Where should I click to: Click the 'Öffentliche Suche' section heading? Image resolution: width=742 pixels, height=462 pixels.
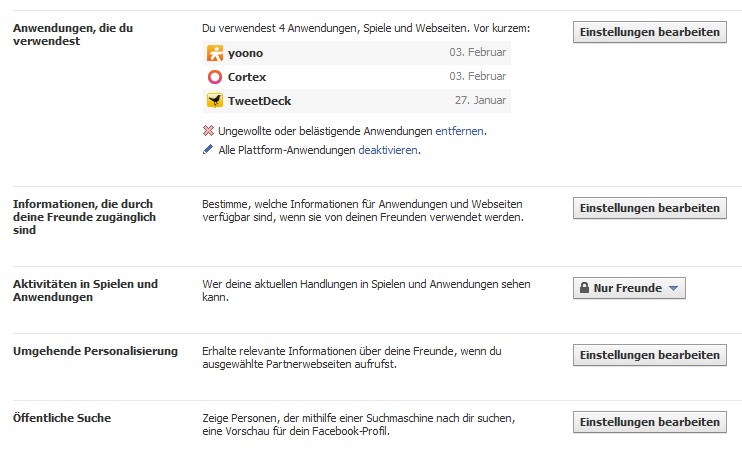(62, 417)
